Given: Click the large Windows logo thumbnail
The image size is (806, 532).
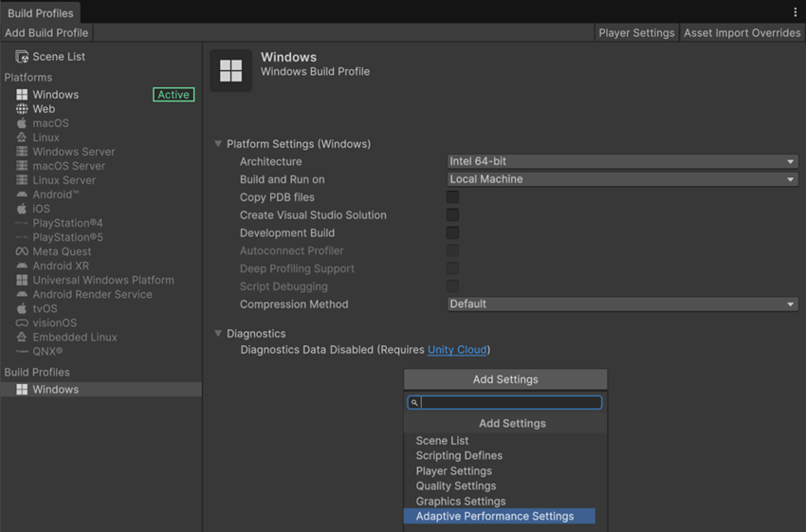Looking at the screenshot, I should [230, 71].
